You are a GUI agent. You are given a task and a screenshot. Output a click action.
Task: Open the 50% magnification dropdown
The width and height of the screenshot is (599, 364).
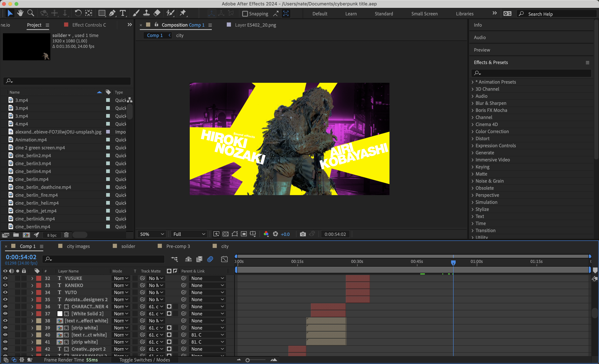coord(152,234)
